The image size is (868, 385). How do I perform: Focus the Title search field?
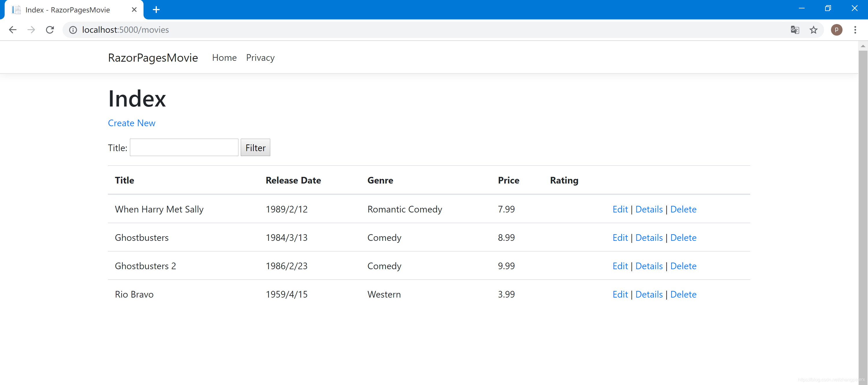[x=184, y=147]
